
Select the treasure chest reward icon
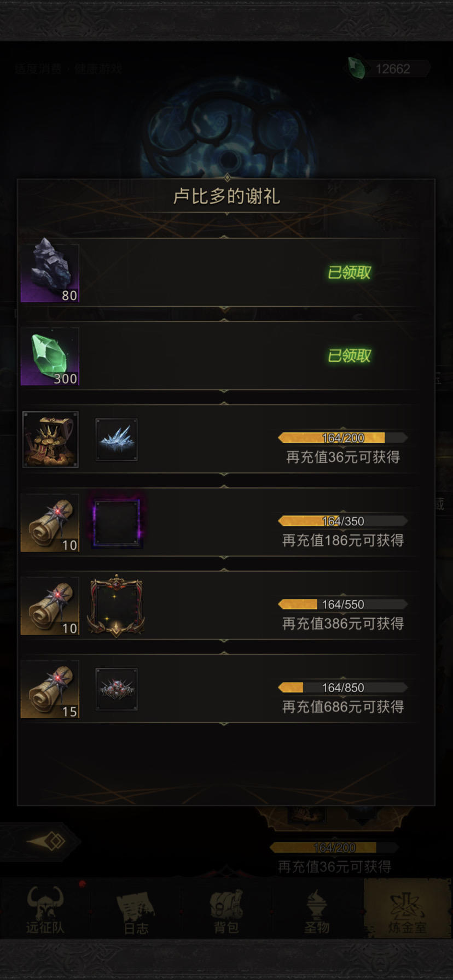[50, 439]
